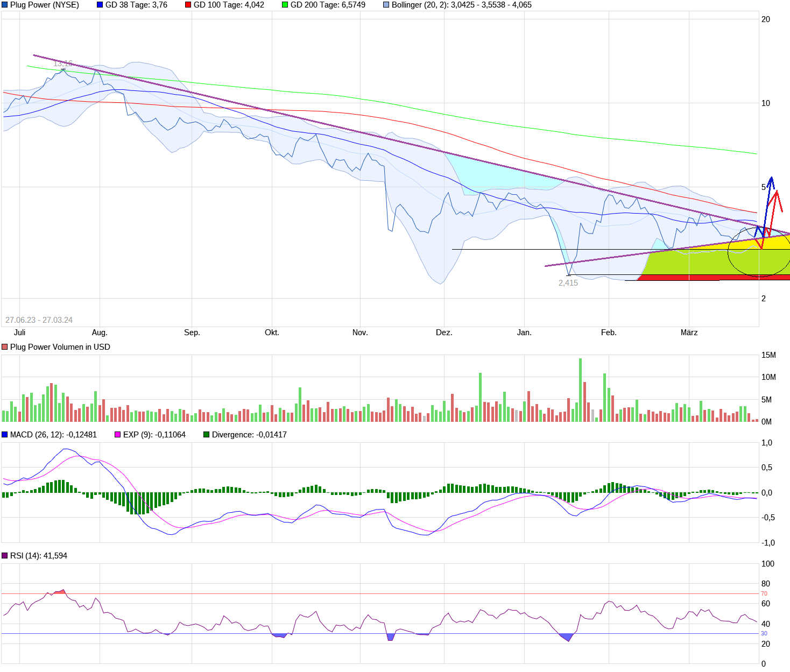The width and height of the screenshot is (790, 672).
Task: Click the '0M' volume axis label
Action: tap(766, 422)
